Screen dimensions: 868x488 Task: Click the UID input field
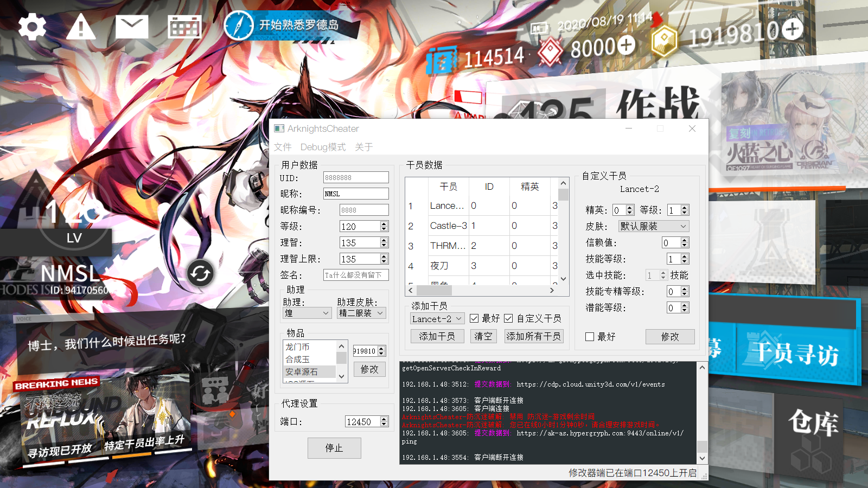point(356,177)
